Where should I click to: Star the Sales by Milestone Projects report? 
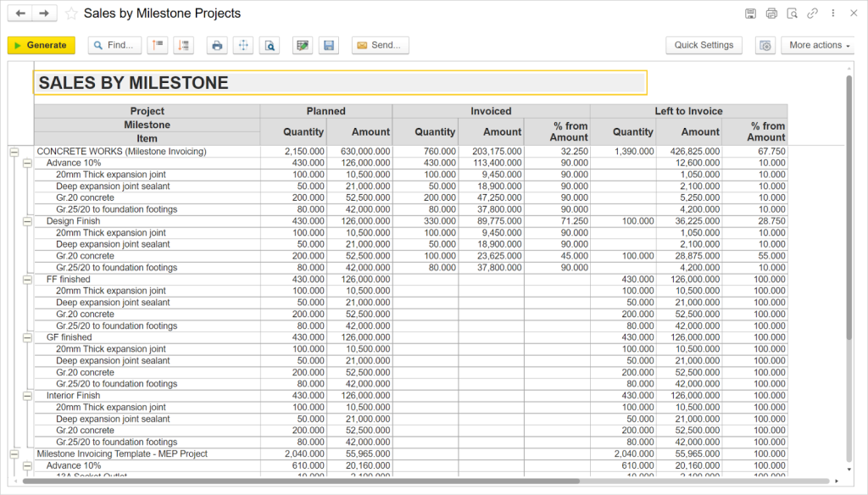[71, 13]
